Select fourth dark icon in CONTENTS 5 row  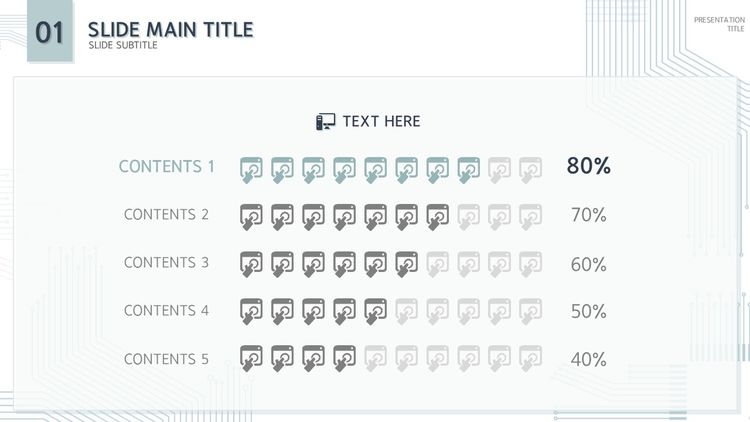(x=344, y=358)
